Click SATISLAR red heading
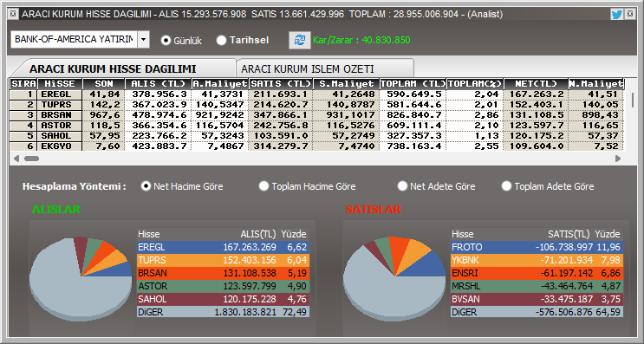This screenshot has height=344, width=644. [x=374, y=210]
